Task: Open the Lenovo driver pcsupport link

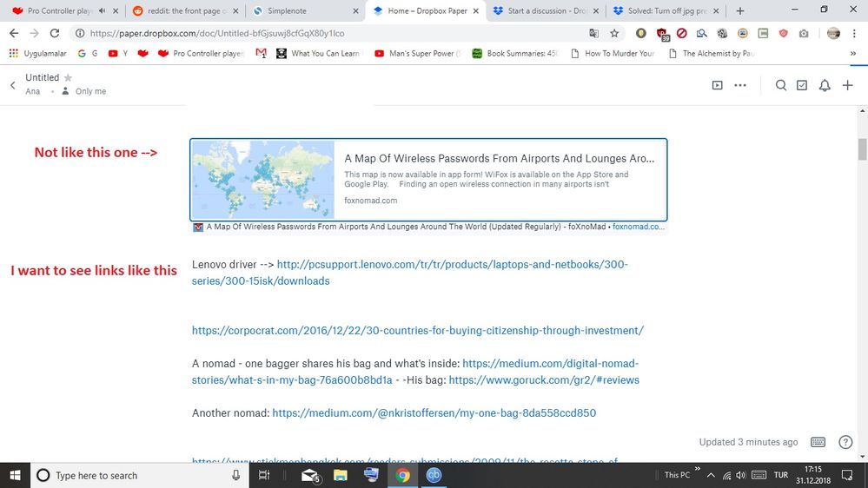Action: coord(409,272)
